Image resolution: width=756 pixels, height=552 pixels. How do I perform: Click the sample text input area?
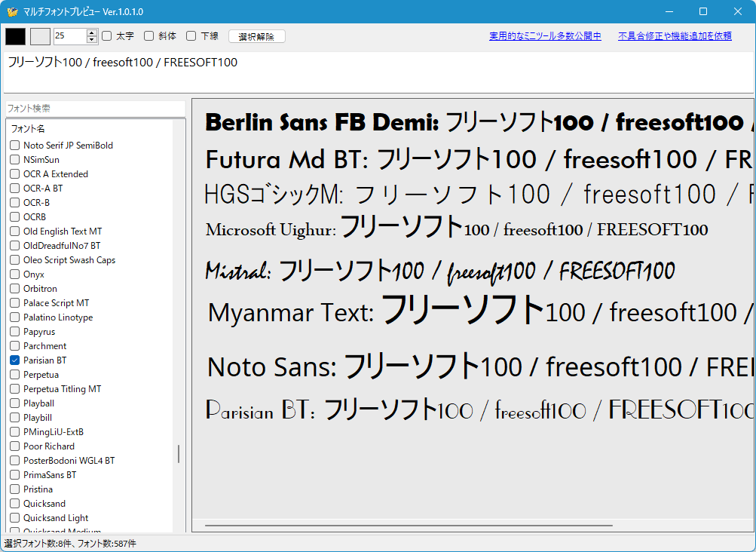377,73
